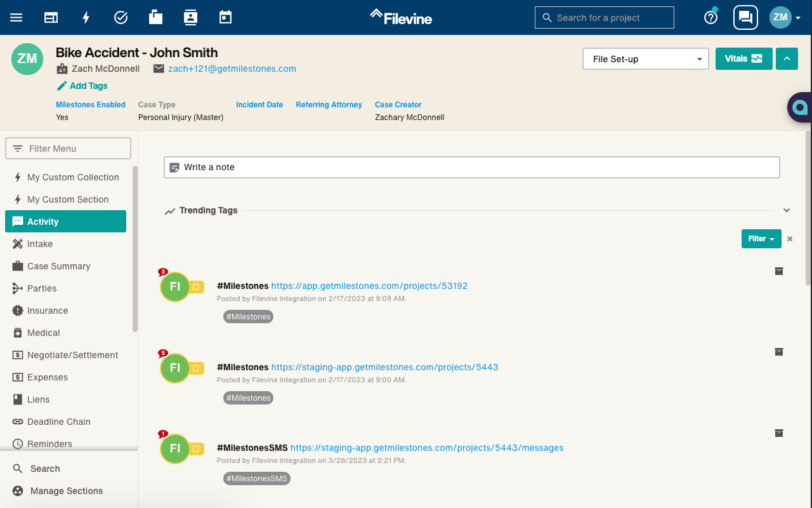Open the Case Summary section
The width and height of the screenshot is (812, 508).
click(x=66, y=266)
